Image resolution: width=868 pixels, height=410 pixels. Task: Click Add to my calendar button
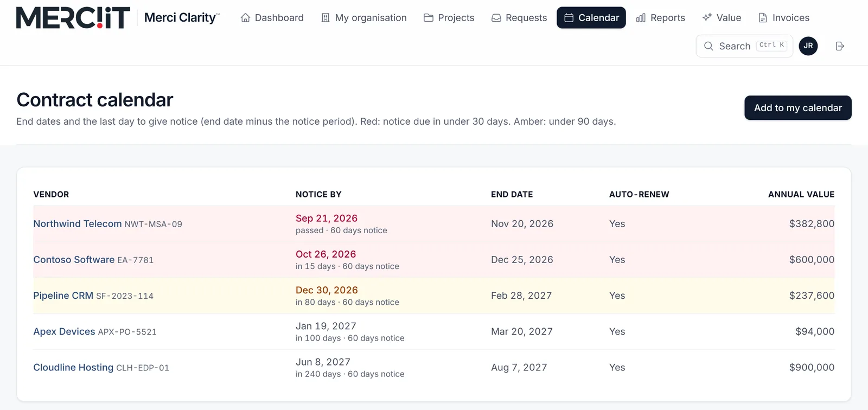[798, 108]
